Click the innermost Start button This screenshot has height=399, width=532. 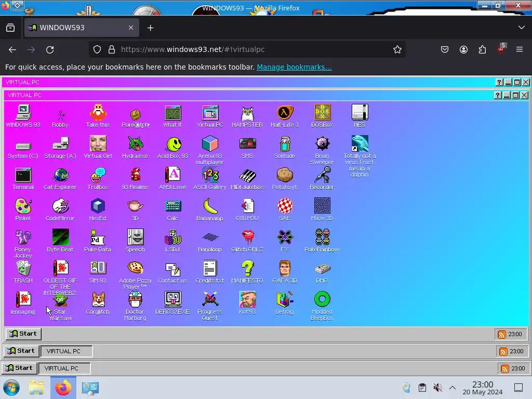tap(23, 334)
